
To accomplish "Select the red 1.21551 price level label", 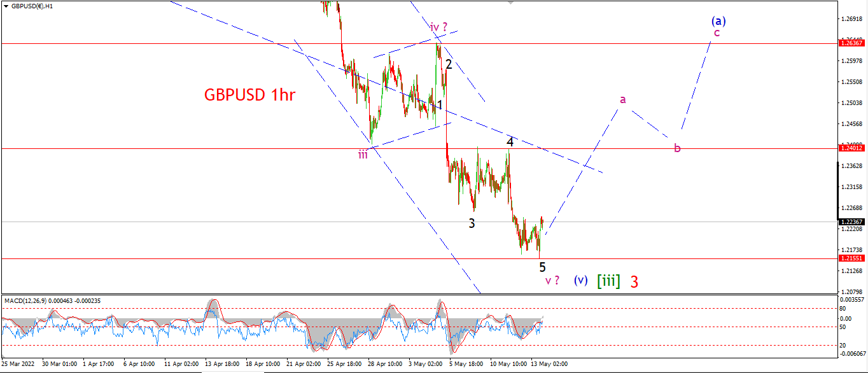I will [x=851, y=259].
